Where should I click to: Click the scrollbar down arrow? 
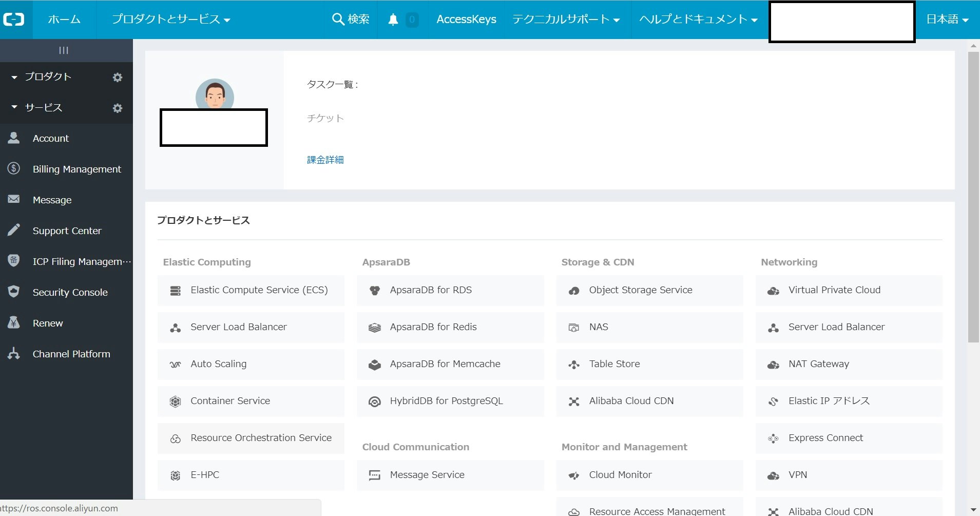click(973, 509)
